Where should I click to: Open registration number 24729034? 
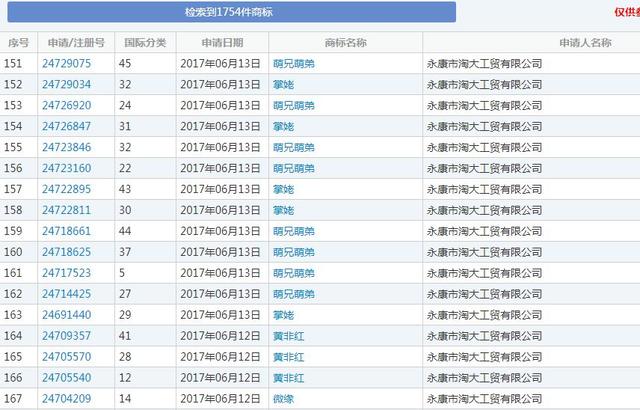coord(66,84)
